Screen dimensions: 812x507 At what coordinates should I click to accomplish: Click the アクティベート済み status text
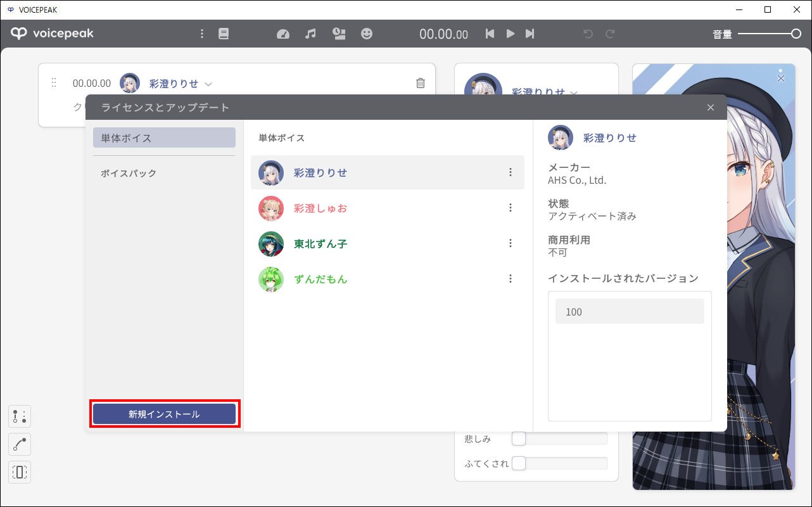592,216
